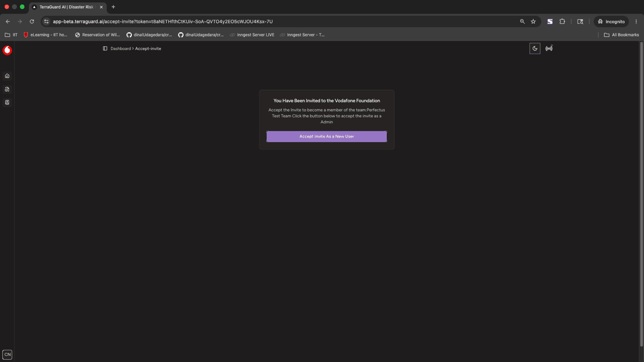644x362 pixels.
Task: Open the tab search icon in the toolbar
Action: click(580, 22)
